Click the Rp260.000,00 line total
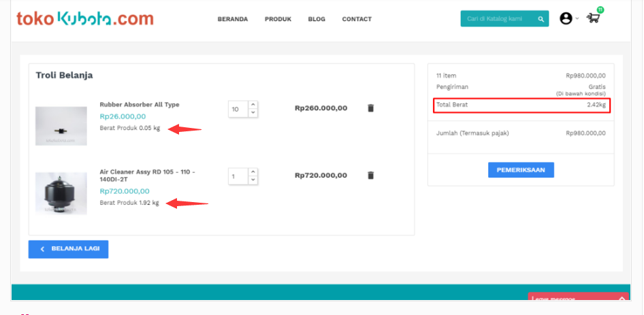This screenshot has height=315, width=644. tap(321, 108)
